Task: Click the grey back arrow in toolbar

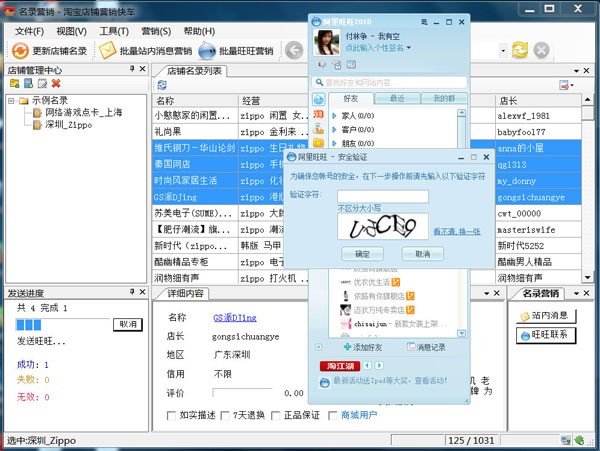Action: 294,50
